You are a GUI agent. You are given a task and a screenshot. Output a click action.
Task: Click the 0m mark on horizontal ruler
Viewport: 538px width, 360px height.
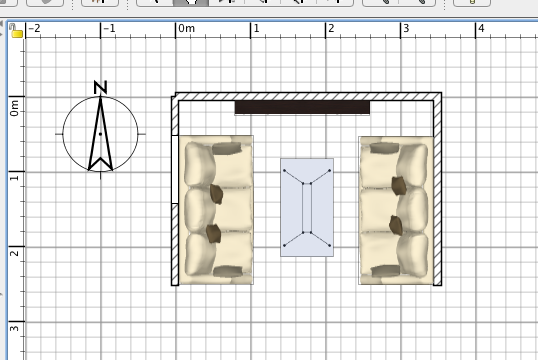point(187,28)
